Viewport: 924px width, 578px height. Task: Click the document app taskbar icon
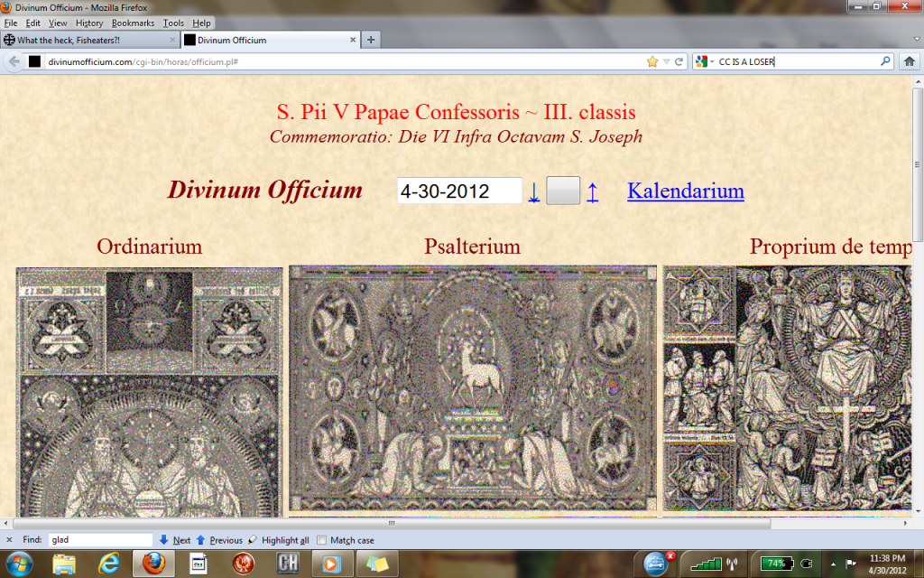click(199, 564)
